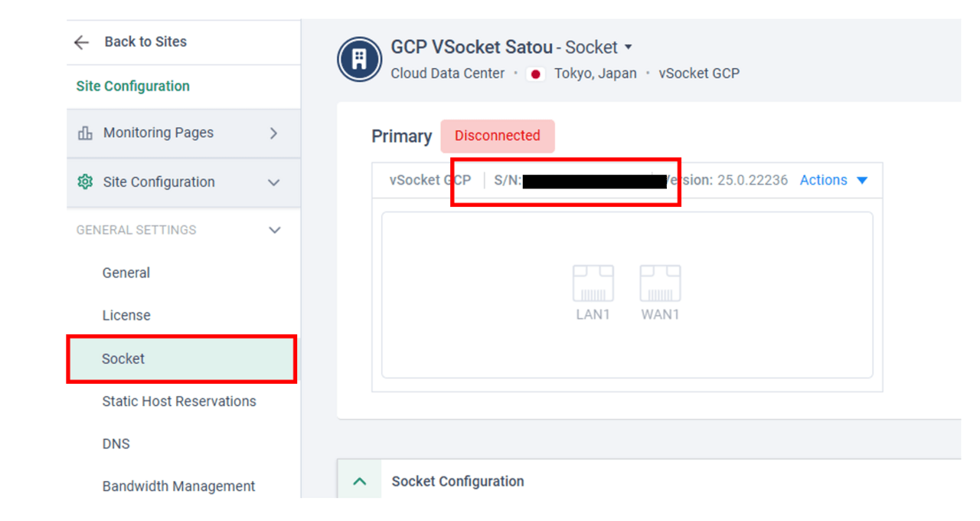Open the License settings page
The image size is (980, 521).
coord(126,315)
